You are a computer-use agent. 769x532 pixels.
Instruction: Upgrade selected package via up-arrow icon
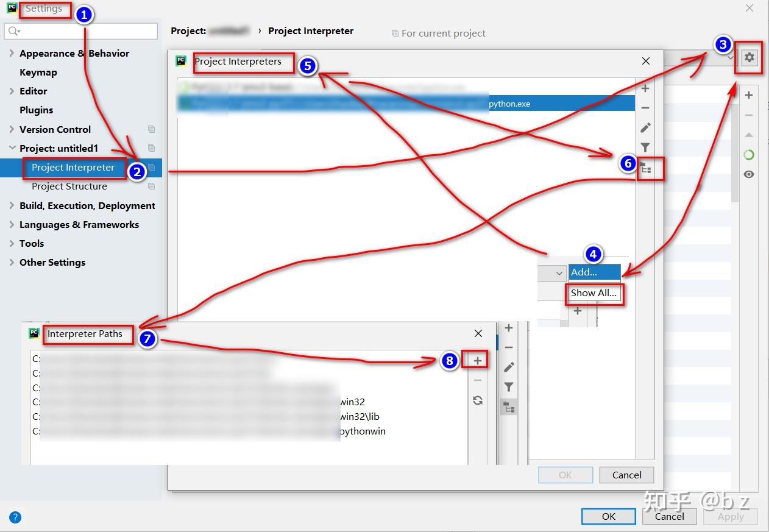pos(748,135)
